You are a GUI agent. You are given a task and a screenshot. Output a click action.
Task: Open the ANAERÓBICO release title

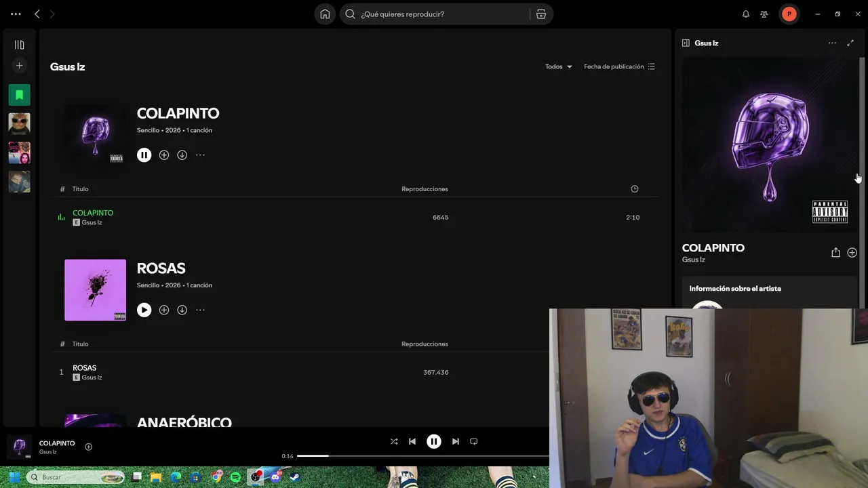(184, 422)
